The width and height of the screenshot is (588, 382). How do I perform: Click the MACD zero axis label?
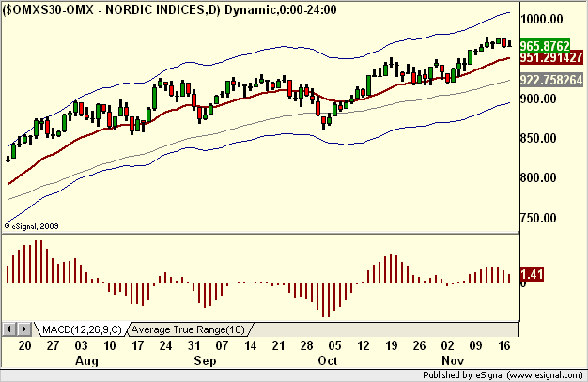tap(523, 284)
